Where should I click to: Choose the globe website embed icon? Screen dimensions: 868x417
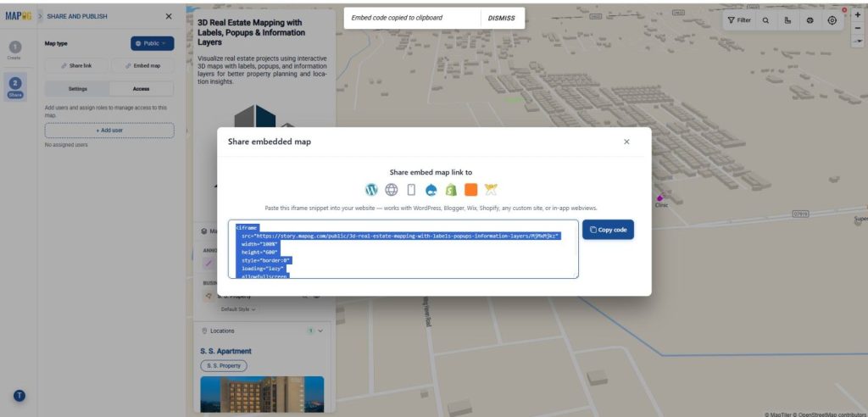[392, 190]
